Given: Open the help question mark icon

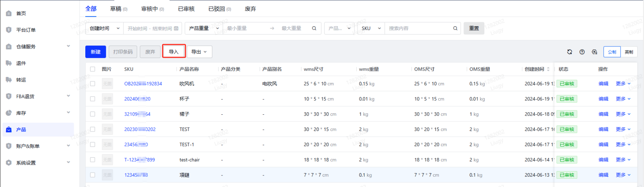Looking at the screenshot, I should coord(582,52).
